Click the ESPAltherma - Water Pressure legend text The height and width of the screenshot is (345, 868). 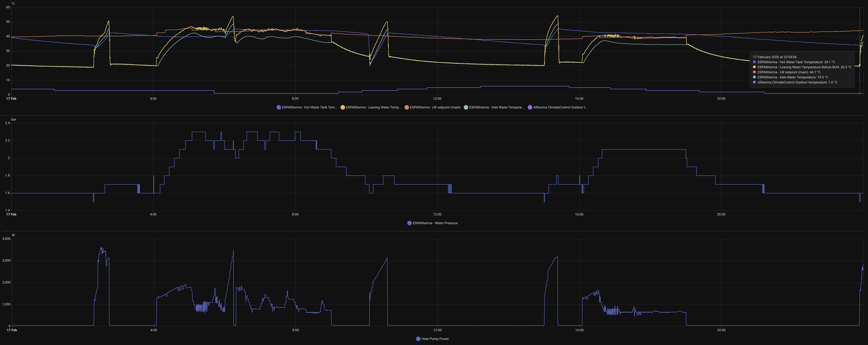tap(435, 223)
